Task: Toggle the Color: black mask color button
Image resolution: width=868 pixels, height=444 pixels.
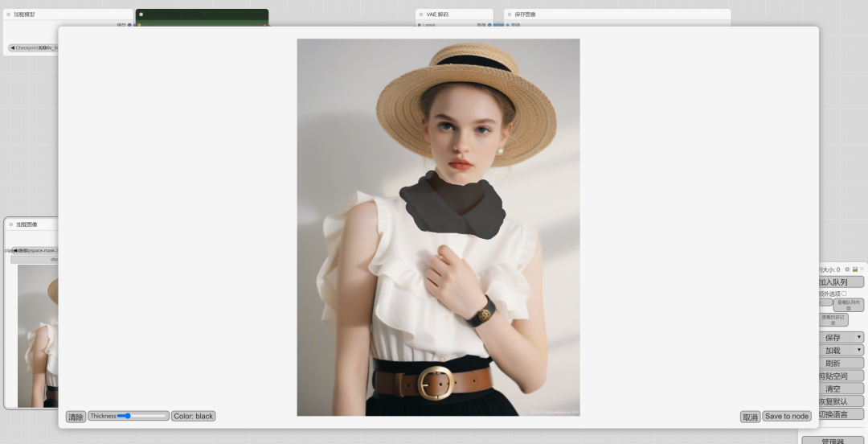Action: (x=193, y=417)
